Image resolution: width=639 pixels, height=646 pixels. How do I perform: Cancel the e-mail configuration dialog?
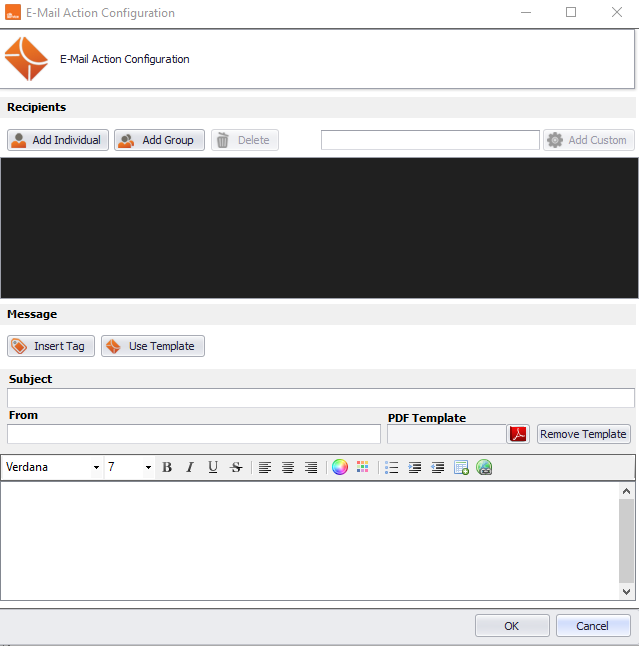[x=593, y=626]
